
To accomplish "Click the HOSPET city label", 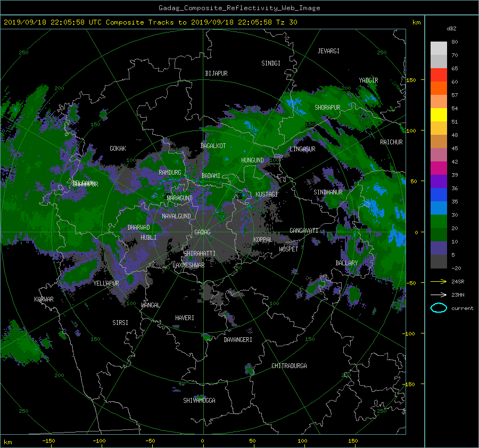I will click(288, 249).
